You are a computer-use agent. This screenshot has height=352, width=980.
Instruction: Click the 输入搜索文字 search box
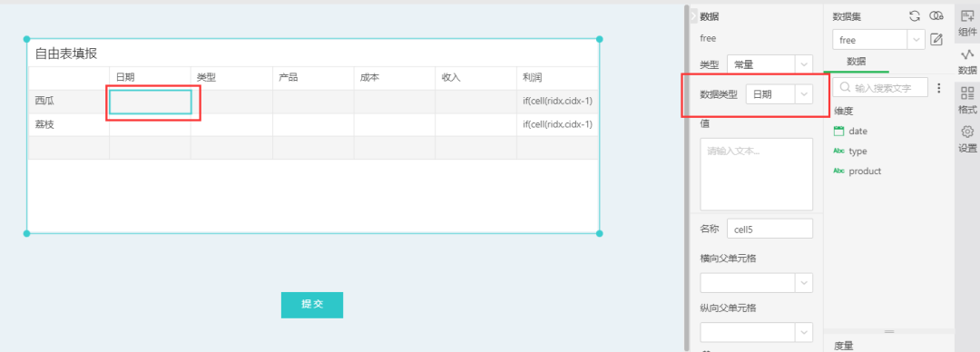[x=880, y=87]
